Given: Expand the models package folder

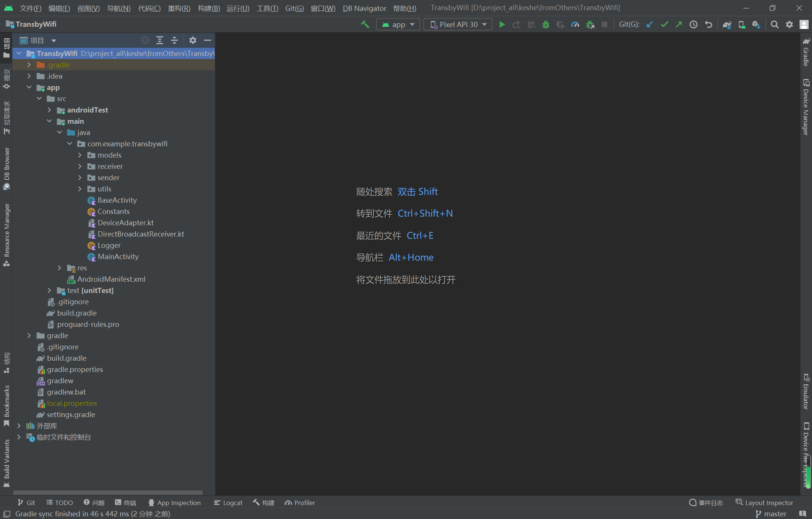Looking at the screenshot, I should tap(80, 155).
